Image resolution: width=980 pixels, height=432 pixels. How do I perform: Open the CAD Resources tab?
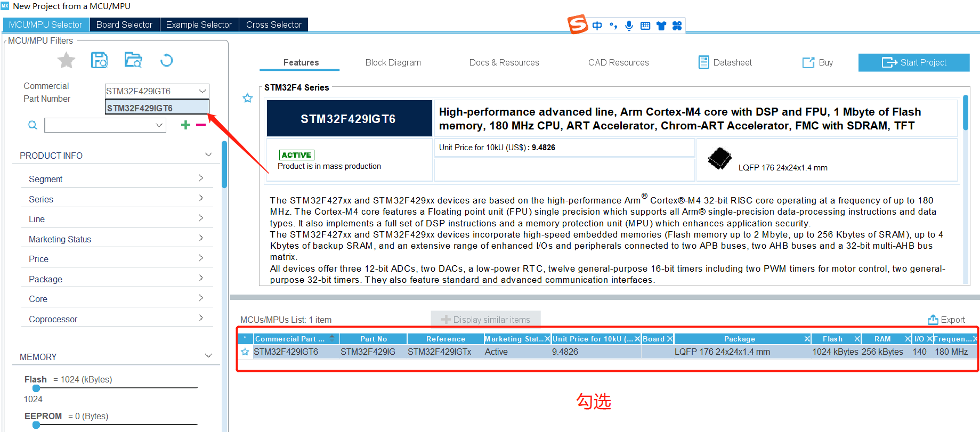tap(618, 62)
